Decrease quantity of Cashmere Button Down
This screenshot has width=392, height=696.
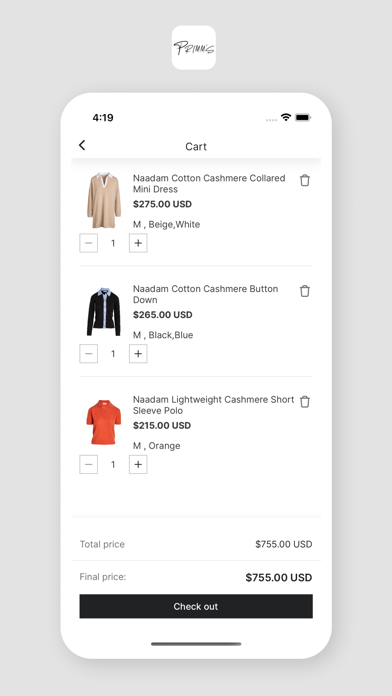point(88,353)
